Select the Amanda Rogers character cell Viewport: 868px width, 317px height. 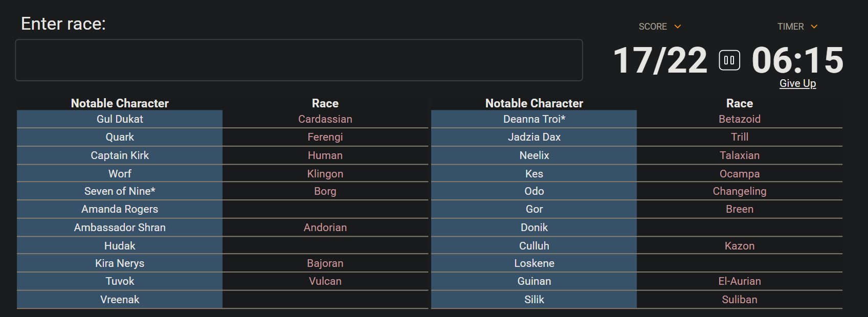click(x=120, y=209)
